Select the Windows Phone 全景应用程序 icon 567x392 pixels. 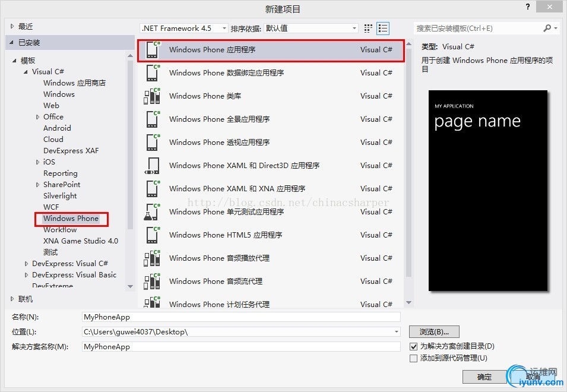(x=153, y=119)
